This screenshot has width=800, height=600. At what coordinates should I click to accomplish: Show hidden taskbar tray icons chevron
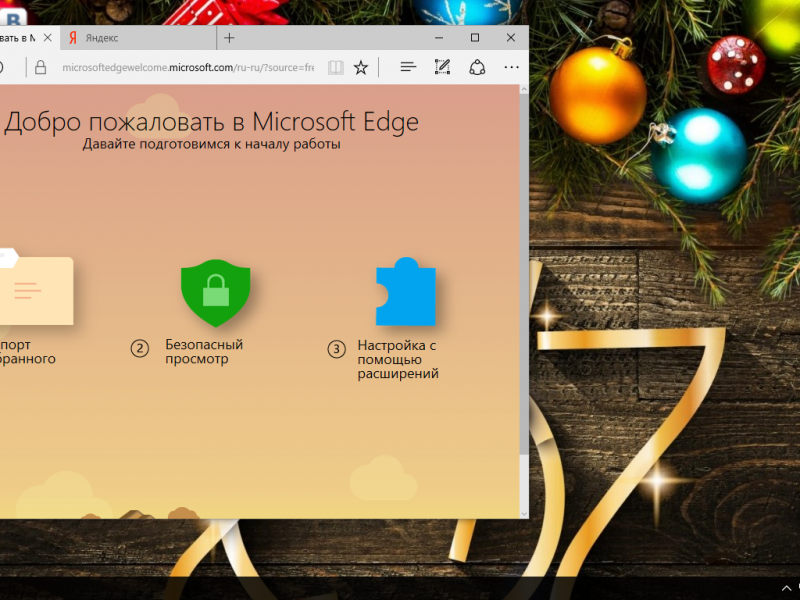786,589
